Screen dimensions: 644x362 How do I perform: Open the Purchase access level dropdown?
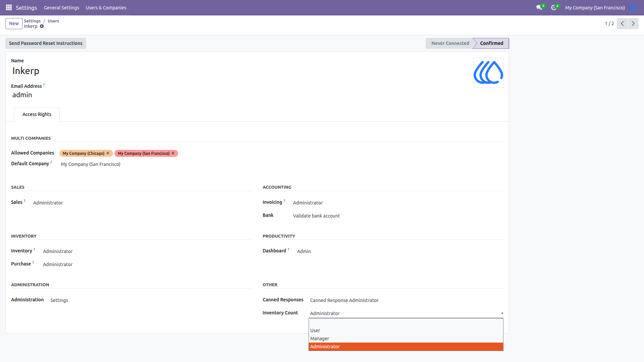(147, 264)
